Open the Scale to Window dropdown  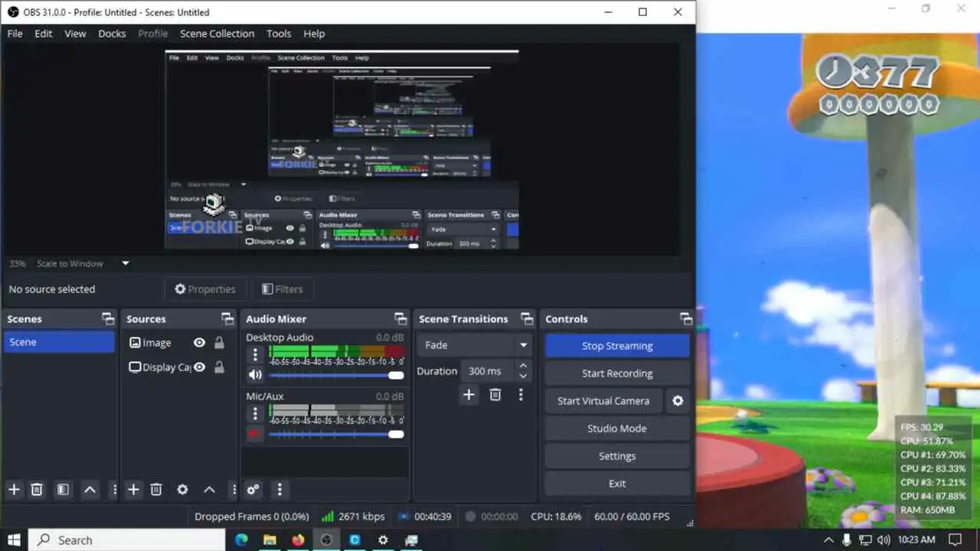[83, 263]
